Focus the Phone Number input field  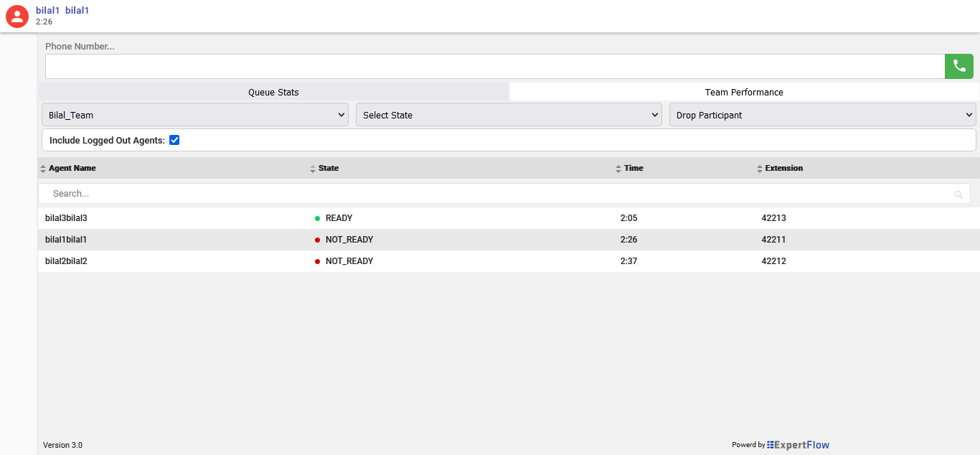coord(494,67)
